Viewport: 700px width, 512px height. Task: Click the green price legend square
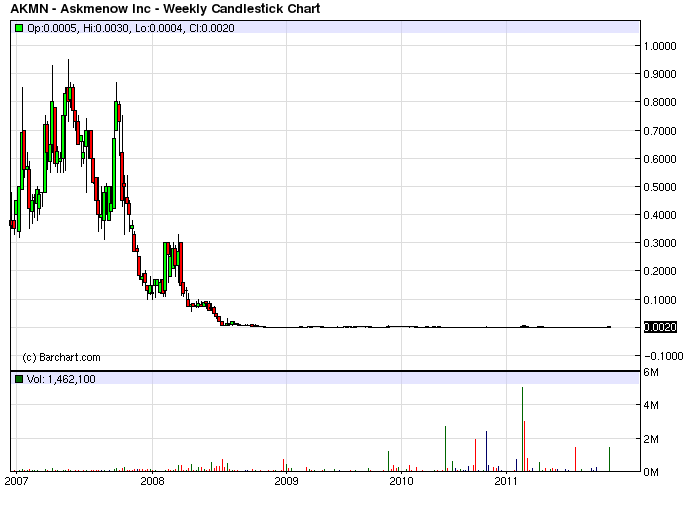click(19, 28)
